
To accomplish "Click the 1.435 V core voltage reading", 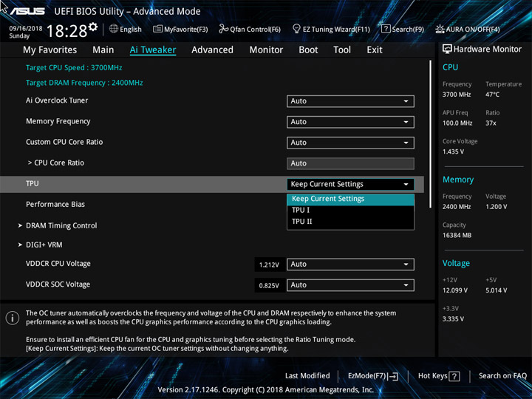I will [453, 151].
